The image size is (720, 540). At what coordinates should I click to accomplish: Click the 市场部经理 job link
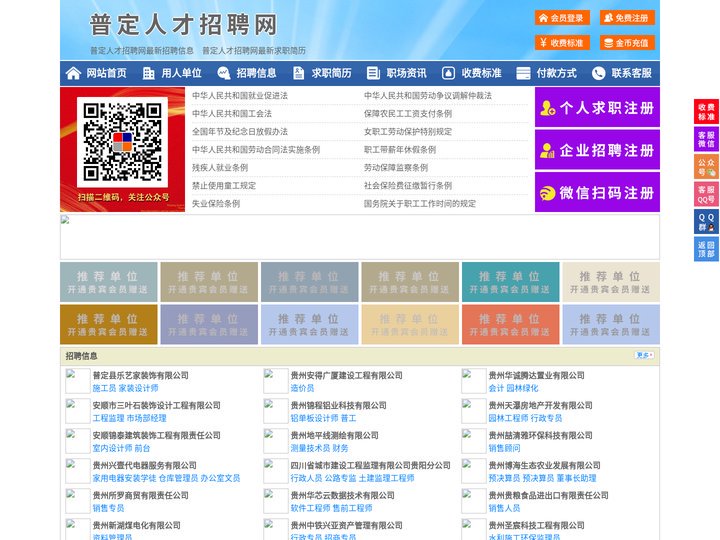146,418
